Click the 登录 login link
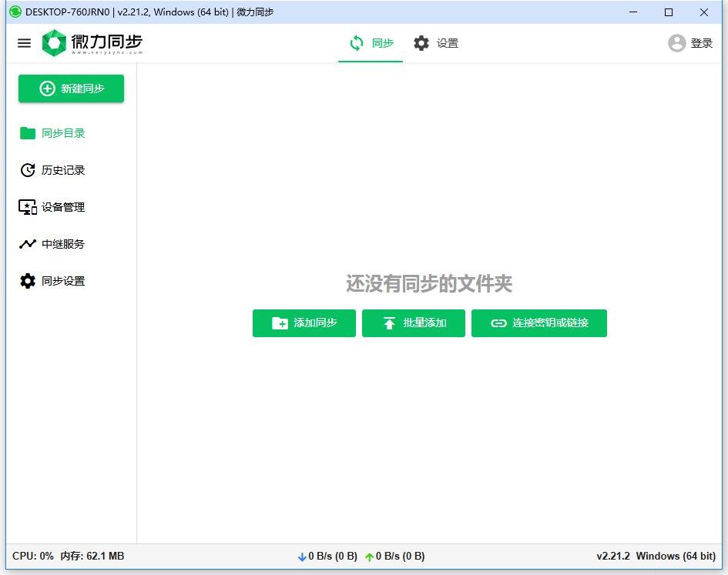This screenshot has width=728, height=575. click(x=701, y=43)
